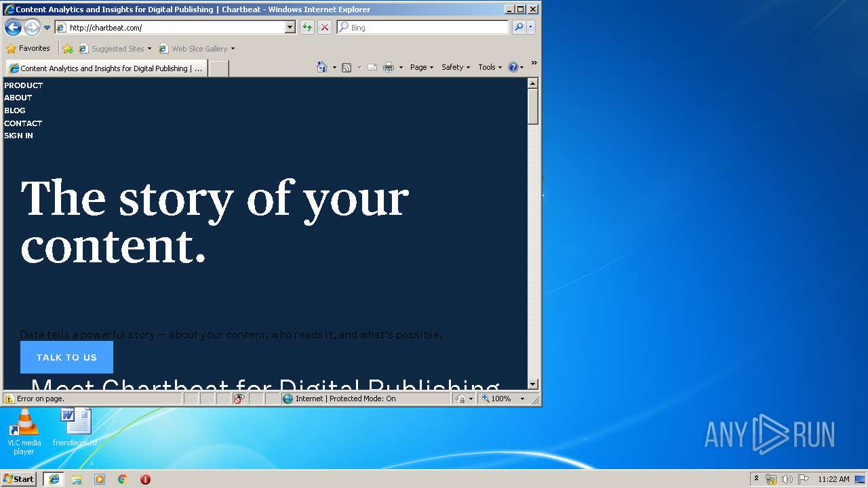
Task: Open the CONTACT link
Action: pos(23,123)
